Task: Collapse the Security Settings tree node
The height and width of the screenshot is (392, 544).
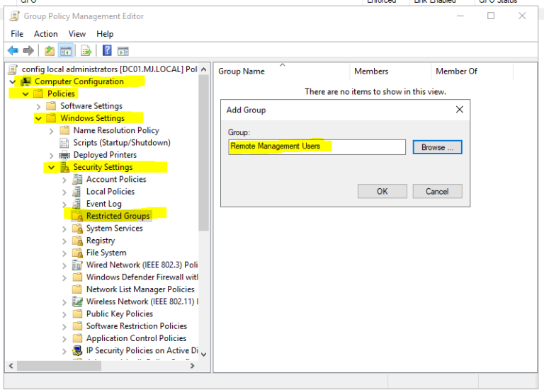Action: [51, 168]
